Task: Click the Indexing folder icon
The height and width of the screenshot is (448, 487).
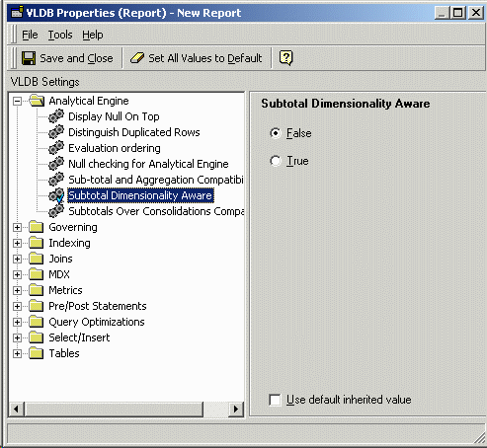Action: coord(36,243)
